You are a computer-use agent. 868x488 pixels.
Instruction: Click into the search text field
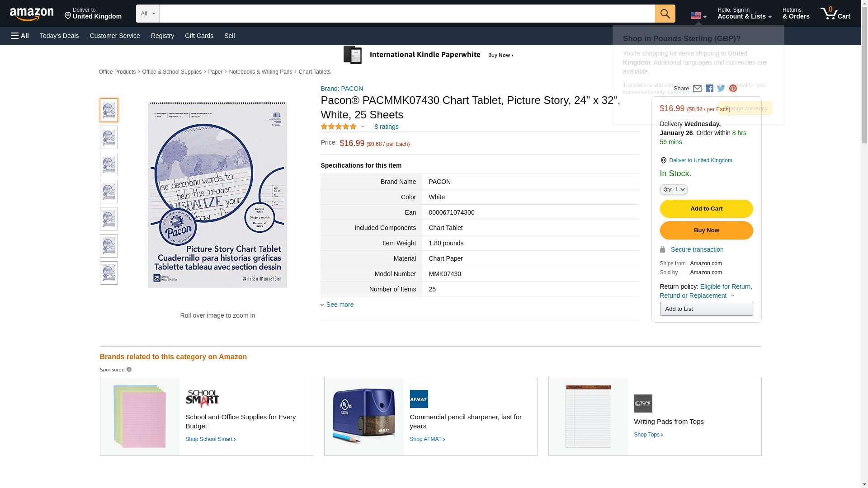(407, 14)
